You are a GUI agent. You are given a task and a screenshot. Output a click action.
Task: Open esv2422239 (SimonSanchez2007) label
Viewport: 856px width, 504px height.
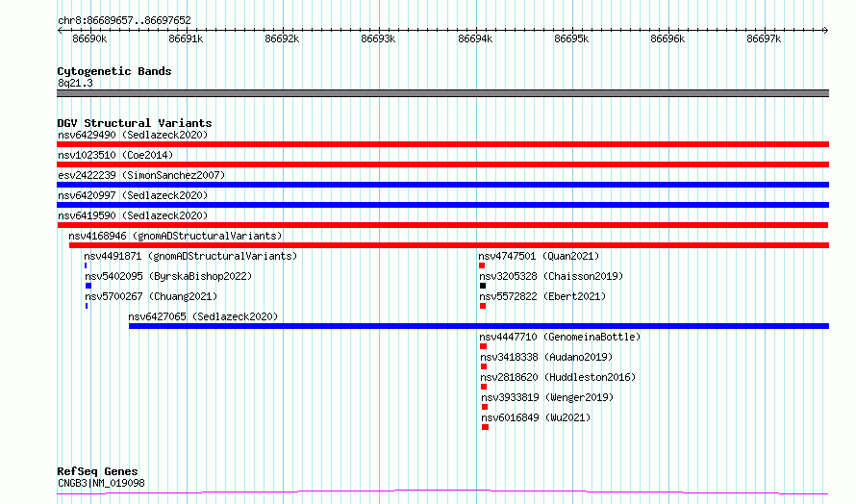click(x=141, y=175)
